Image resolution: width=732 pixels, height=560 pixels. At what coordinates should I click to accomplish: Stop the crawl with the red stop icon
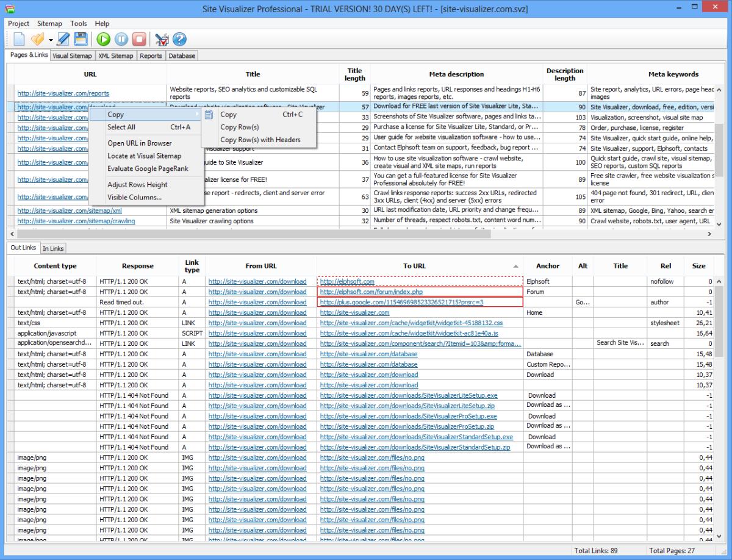tap(138, 40)
